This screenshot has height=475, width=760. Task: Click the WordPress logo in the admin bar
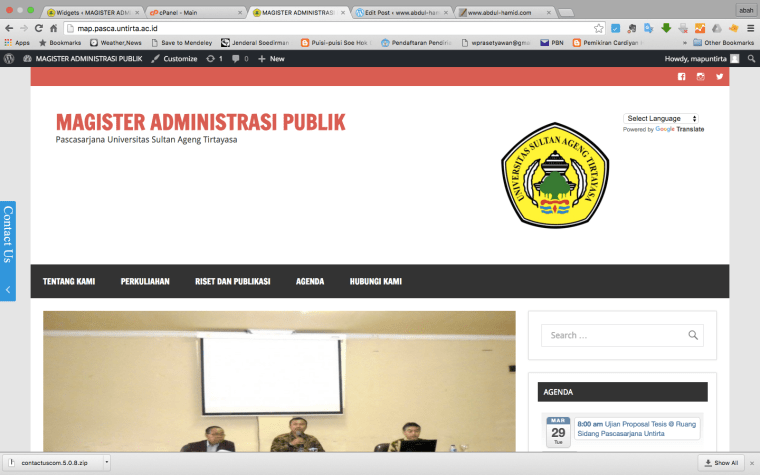pos(9,59)
